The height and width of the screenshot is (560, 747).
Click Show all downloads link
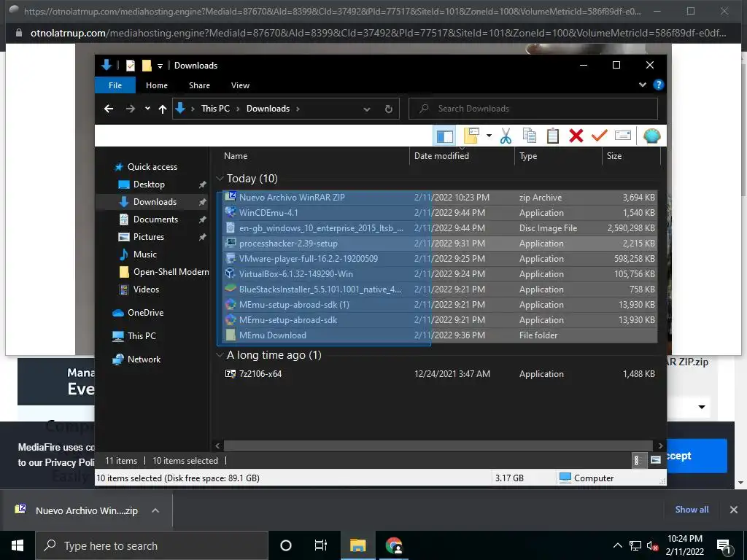pos(692,510)
